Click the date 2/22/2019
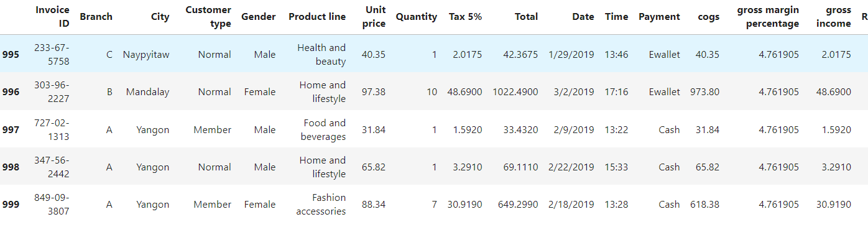The image size is (868, 227). point(571,167)
